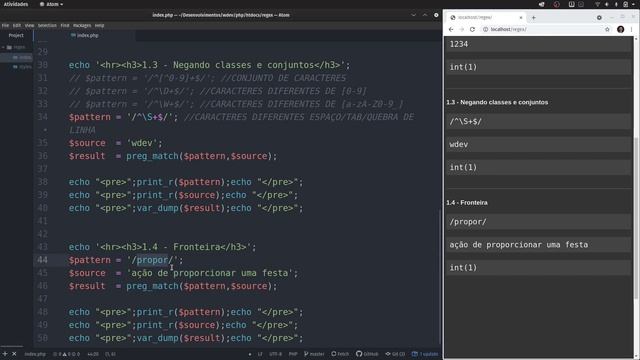This screenshot has width=640, height=360.
Task: Click selected 'propor' text in editor
Action: pos(152,260)
